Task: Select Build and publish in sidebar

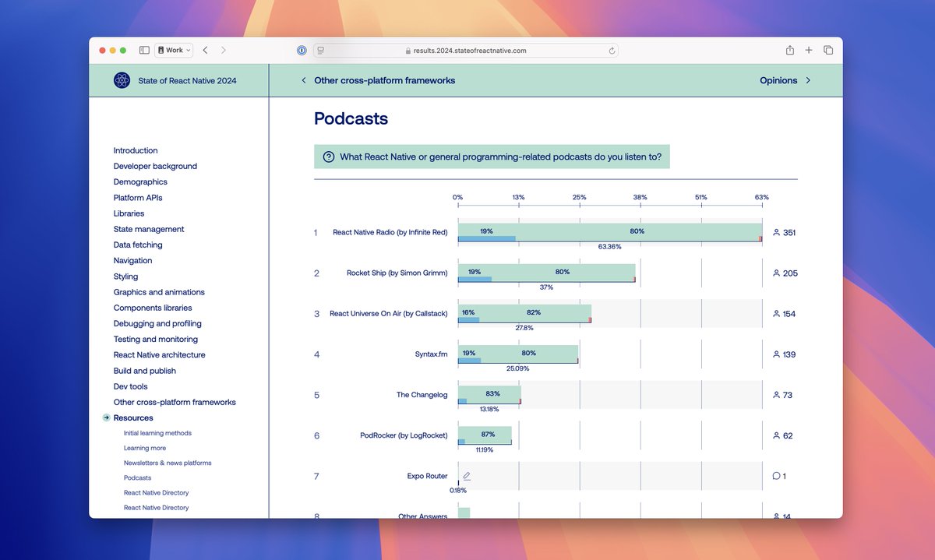Action: click(145, 371)
